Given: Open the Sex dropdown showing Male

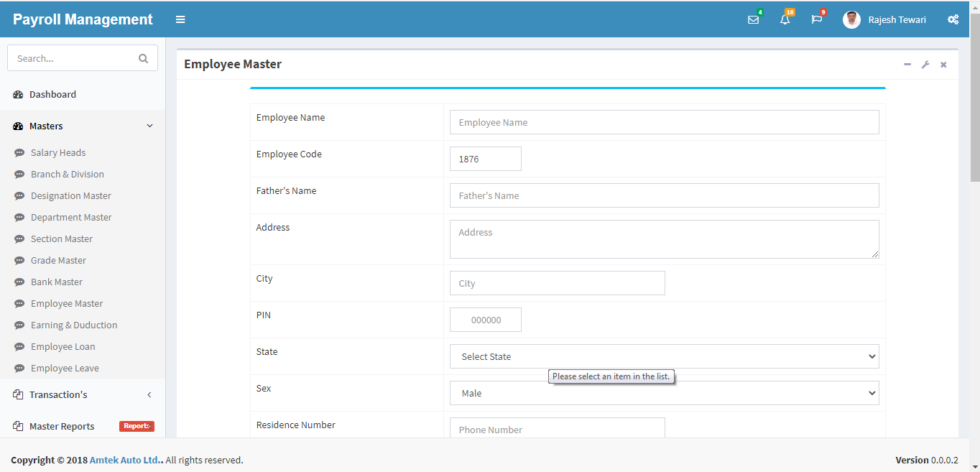Looking at the screenshot, I should click(x=664, y=393).
